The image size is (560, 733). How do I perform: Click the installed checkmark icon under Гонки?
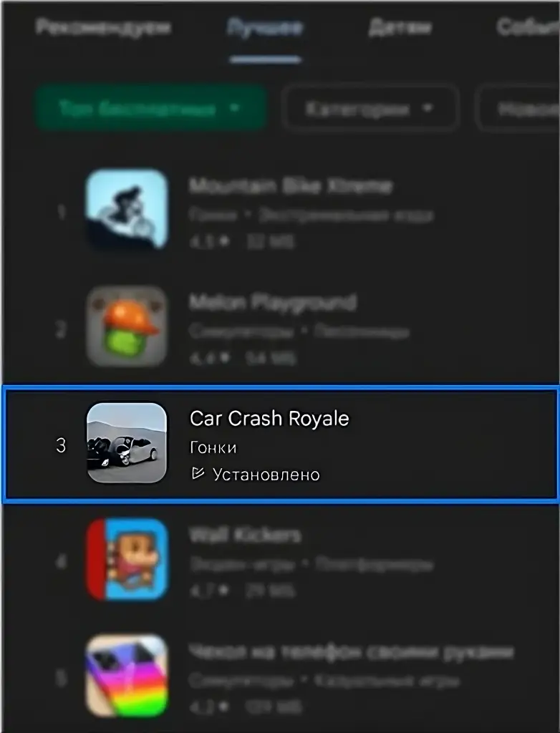pos(198,474)
